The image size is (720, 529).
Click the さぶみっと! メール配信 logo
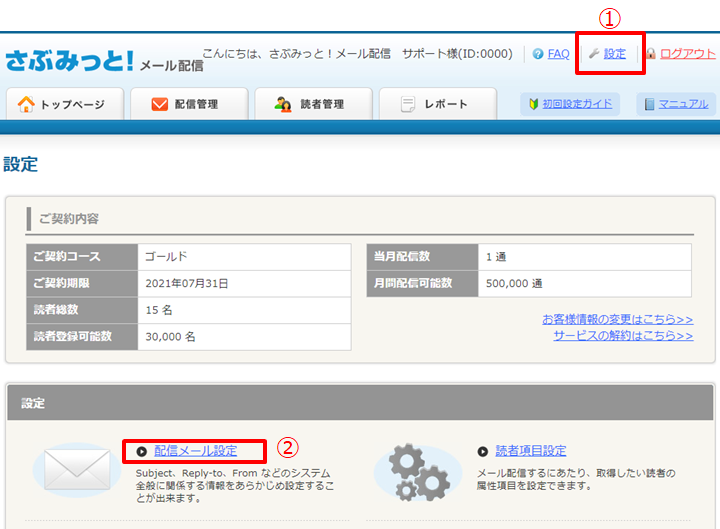(x=105, y=61)
